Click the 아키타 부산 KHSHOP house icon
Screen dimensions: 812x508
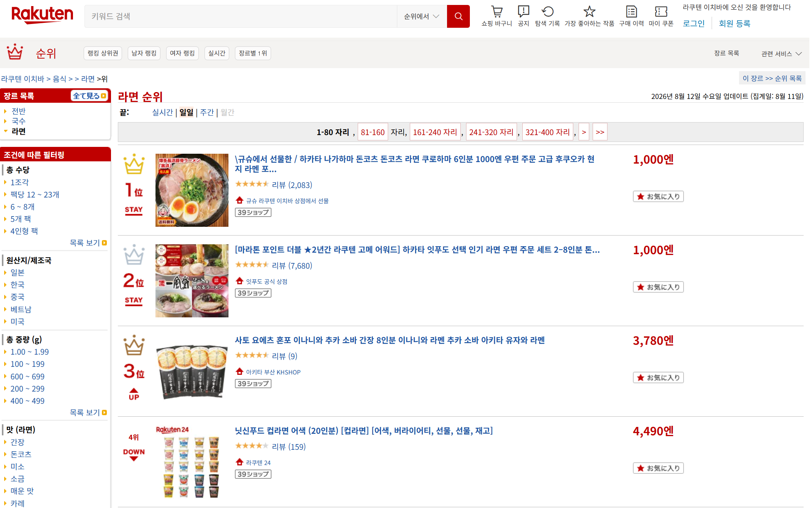[239, 371]
